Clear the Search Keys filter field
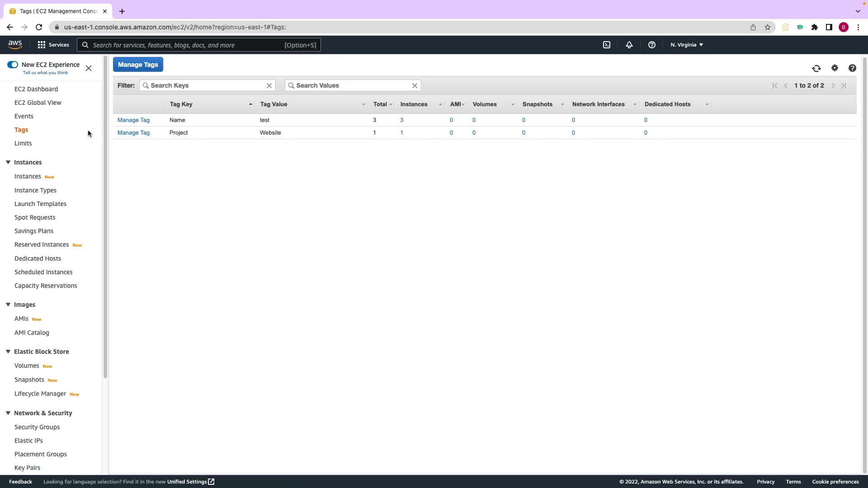 (269, 85)
